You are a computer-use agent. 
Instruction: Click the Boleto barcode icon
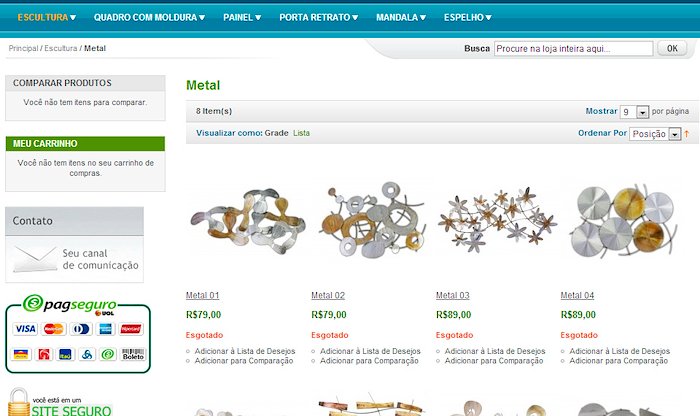point(133,354)
